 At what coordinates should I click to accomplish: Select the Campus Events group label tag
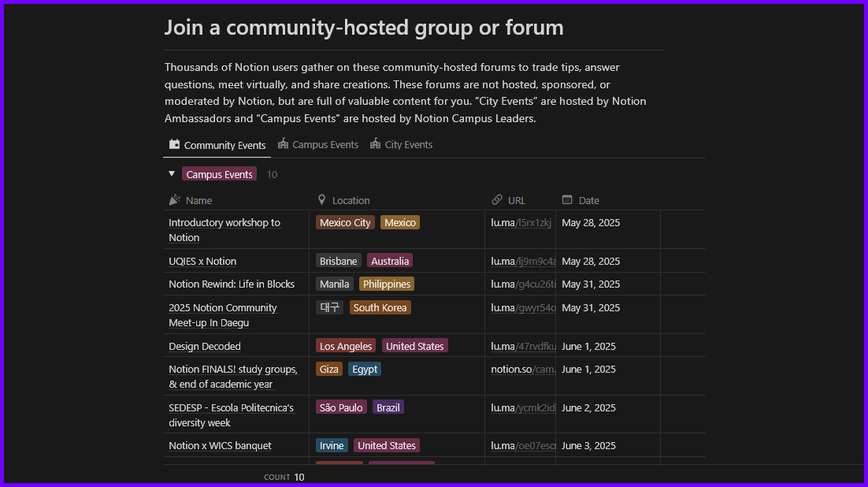(x=219, y=175)
